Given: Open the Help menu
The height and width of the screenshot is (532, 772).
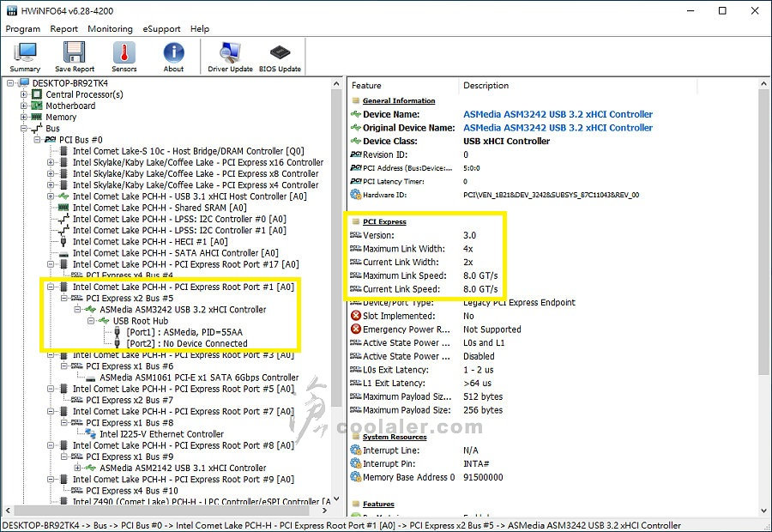Looking at the screenshot, I should click(x=200, y=28).
